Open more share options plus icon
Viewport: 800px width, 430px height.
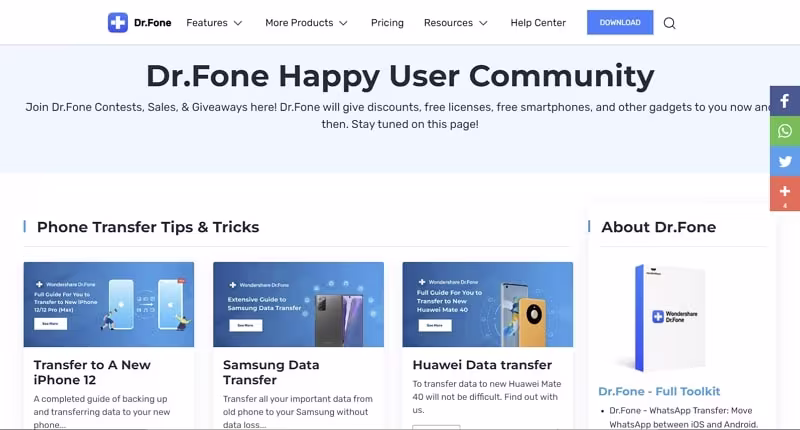(785, 193)
